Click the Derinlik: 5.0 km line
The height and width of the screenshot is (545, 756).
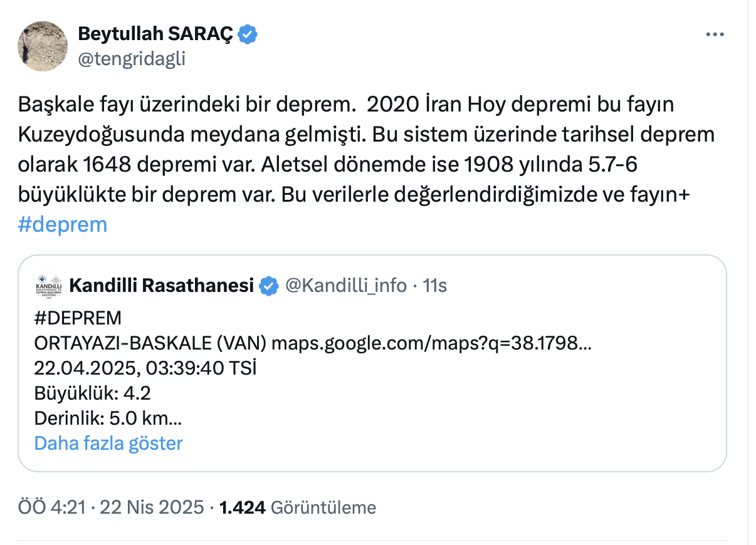(108, 418)
